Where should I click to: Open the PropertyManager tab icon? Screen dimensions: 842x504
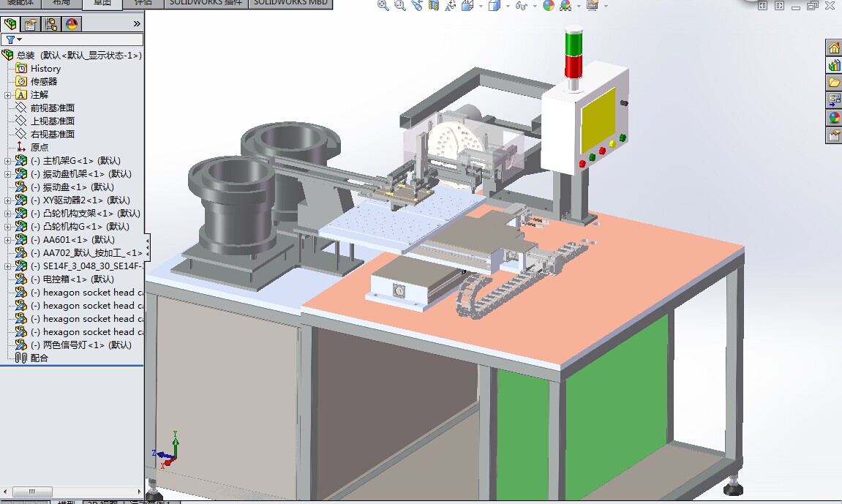31,24
